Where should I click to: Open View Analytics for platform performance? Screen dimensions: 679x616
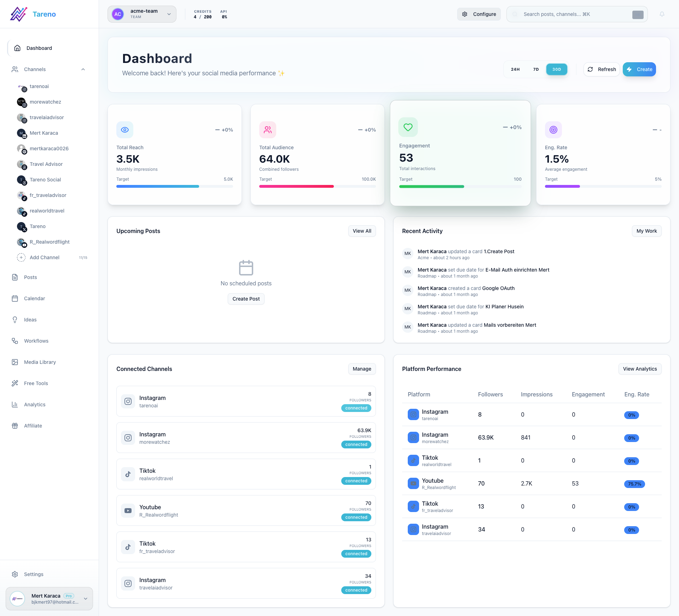point(640,369)
